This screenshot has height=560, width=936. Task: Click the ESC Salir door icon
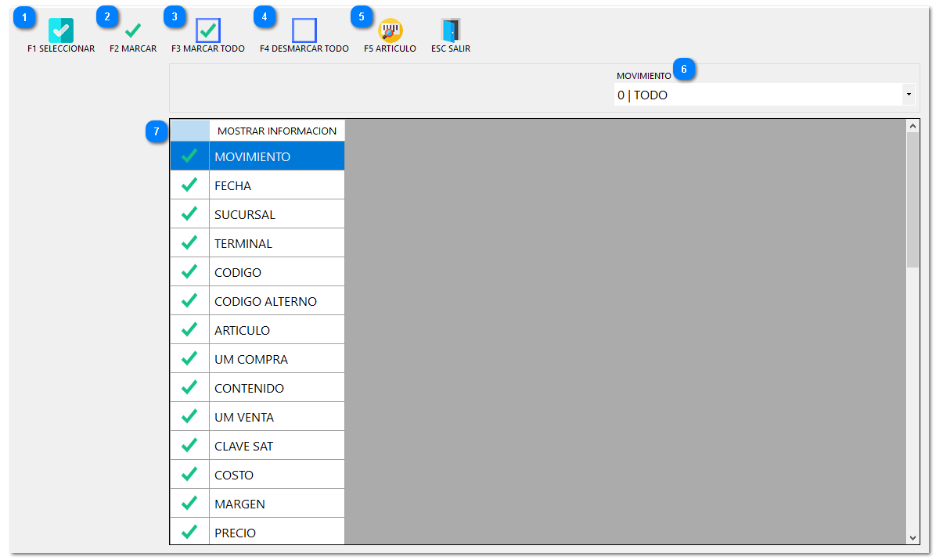451,31
